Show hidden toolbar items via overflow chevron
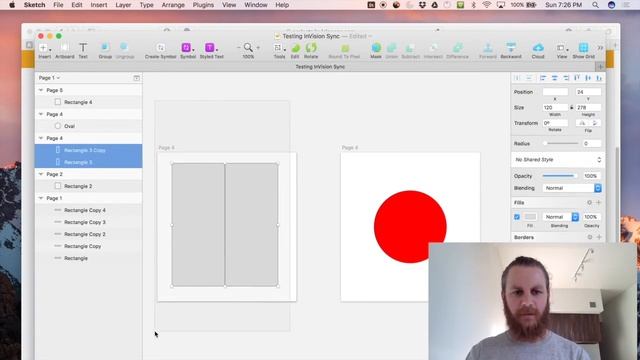The width and height of the screenshot is (640, 360). click(600, 48)
